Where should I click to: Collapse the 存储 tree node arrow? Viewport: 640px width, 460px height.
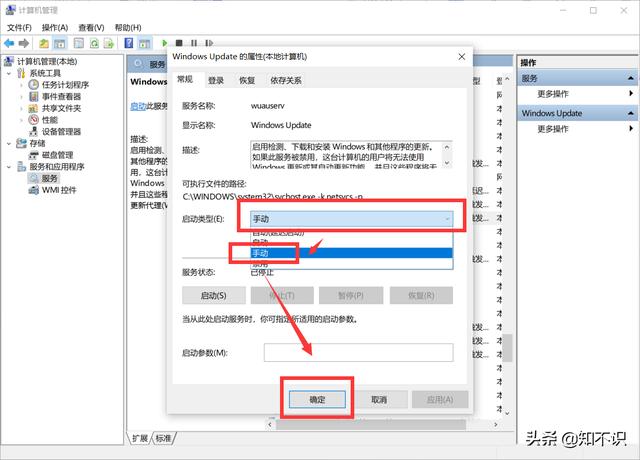tap(9, 143)
